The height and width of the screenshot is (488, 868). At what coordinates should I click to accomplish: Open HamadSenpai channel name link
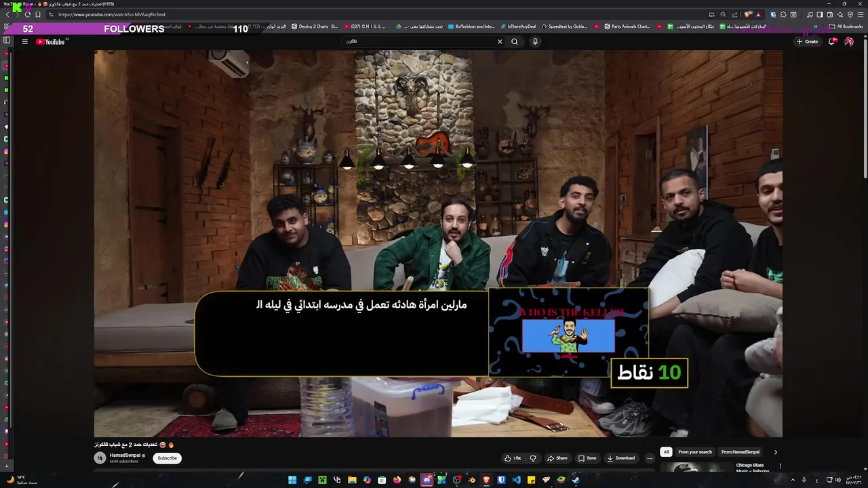point(125,455)
